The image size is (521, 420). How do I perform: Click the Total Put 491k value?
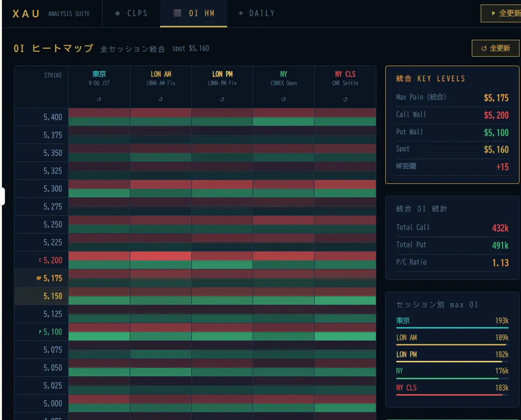point(501,245)
